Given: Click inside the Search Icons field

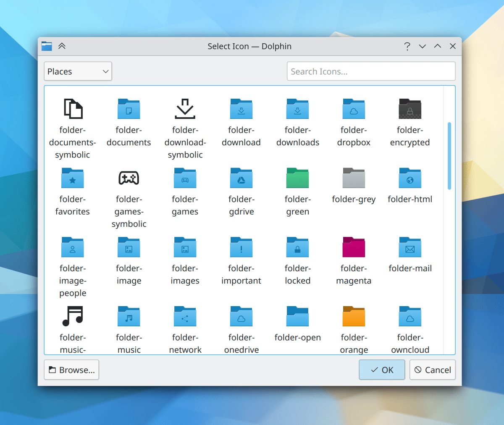Looking at the screenshot, I should click(371, 71).
